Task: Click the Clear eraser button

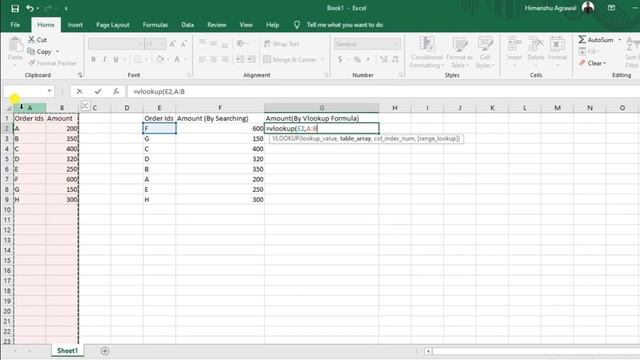Action: tap(591, 63)
